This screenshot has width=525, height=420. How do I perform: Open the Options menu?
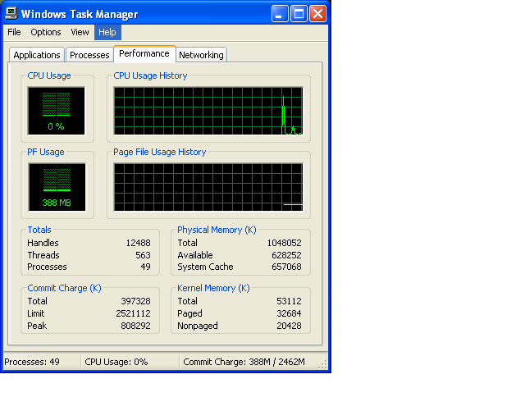tap(46, 32)
